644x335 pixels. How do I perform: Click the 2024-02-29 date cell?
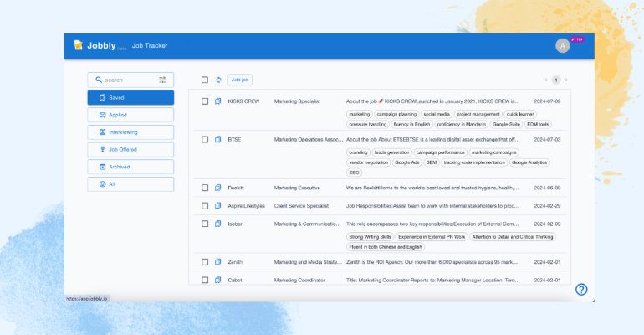point(547,205)
